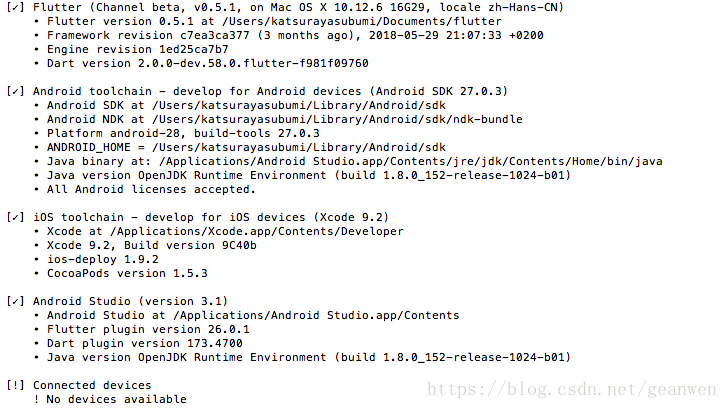
Task: Click the Flutter version 0.5.1 path line
Action: click(274, 21)
